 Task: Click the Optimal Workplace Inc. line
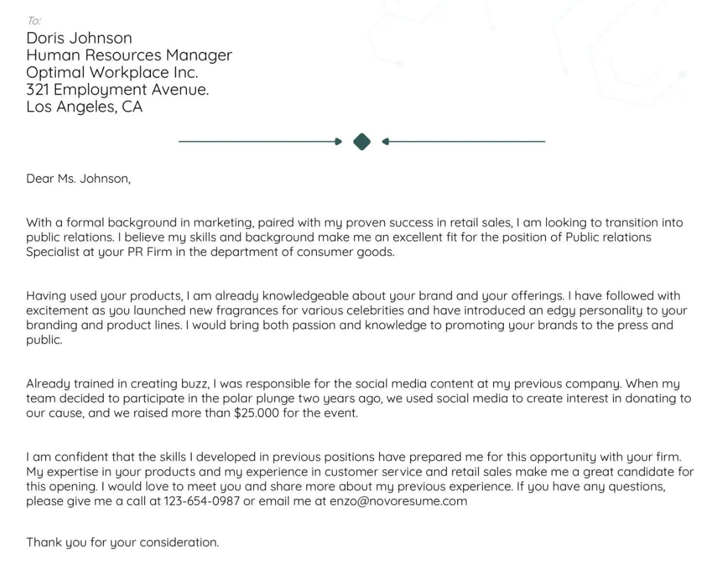click(112, 72)
